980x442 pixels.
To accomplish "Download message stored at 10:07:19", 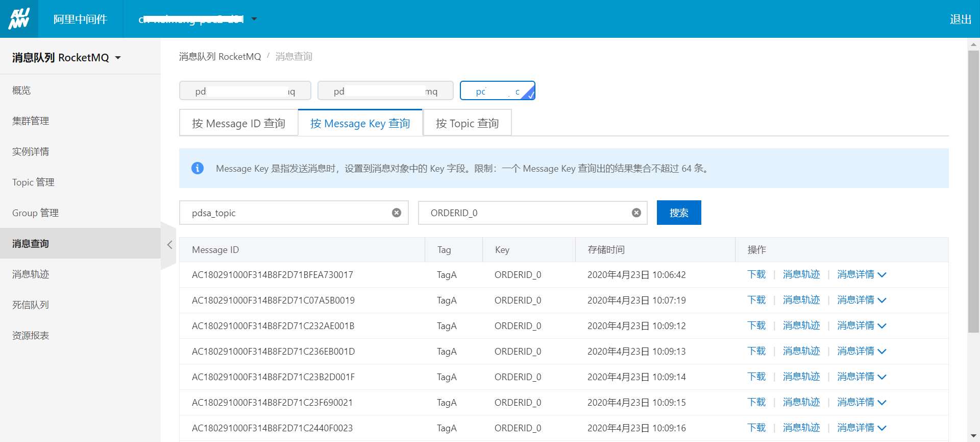I will pyautogui.click(x=756, y=300).
